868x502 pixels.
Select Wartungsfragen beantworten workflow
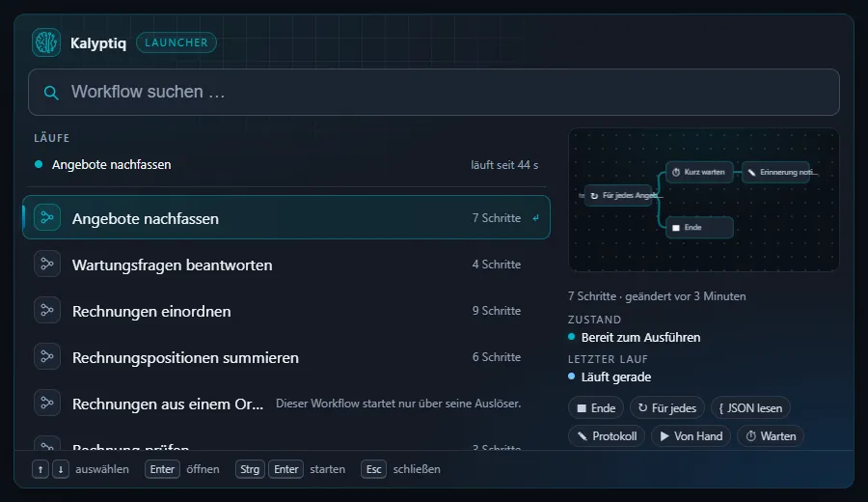(x=286, y=265)
